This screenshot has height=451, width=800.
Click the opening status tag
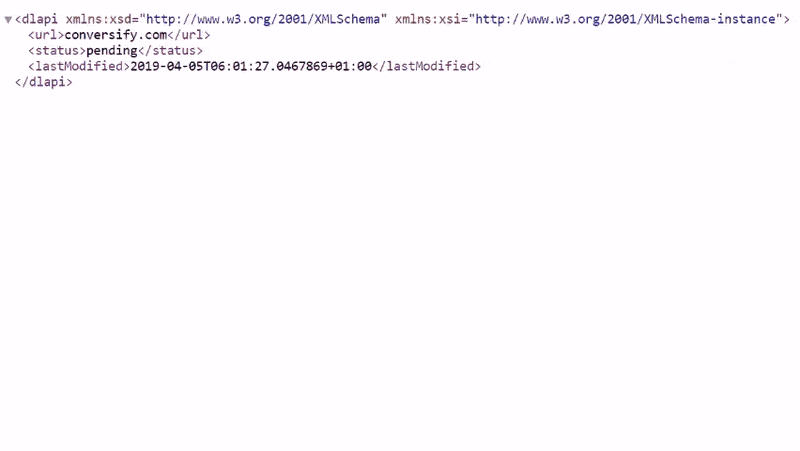coord(57,51)
